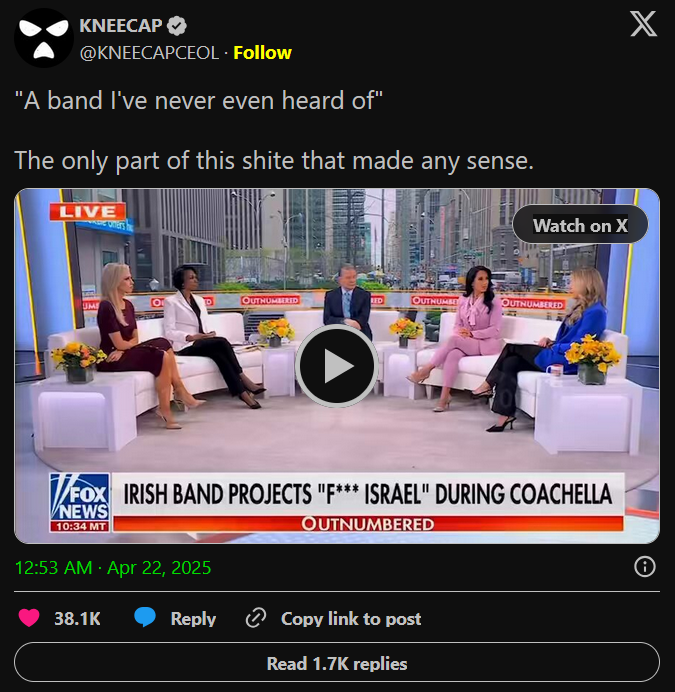Follow the KNEECAP account

pos(262,53)
